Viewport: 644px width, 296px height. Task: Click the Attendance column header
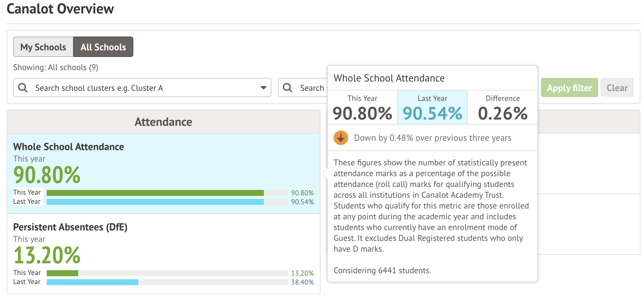tap(163, 122)
